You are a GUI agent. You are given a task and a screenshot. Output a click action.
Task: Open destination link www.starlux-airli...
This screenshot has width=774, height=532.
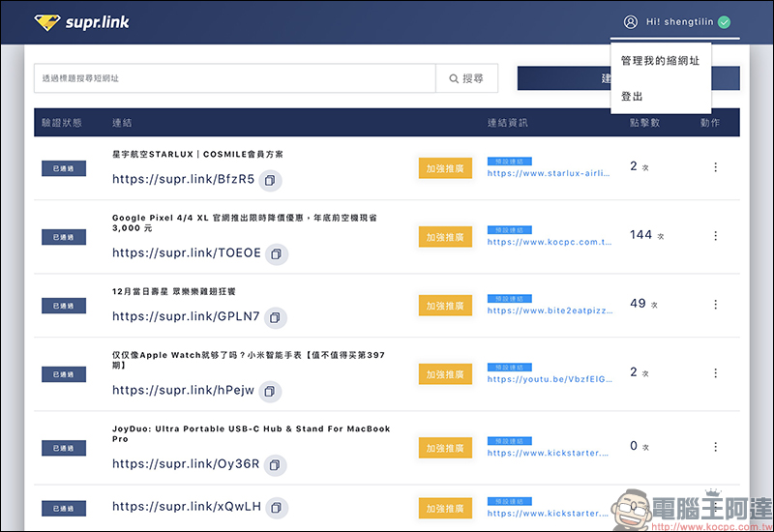(x=549, y=173)
